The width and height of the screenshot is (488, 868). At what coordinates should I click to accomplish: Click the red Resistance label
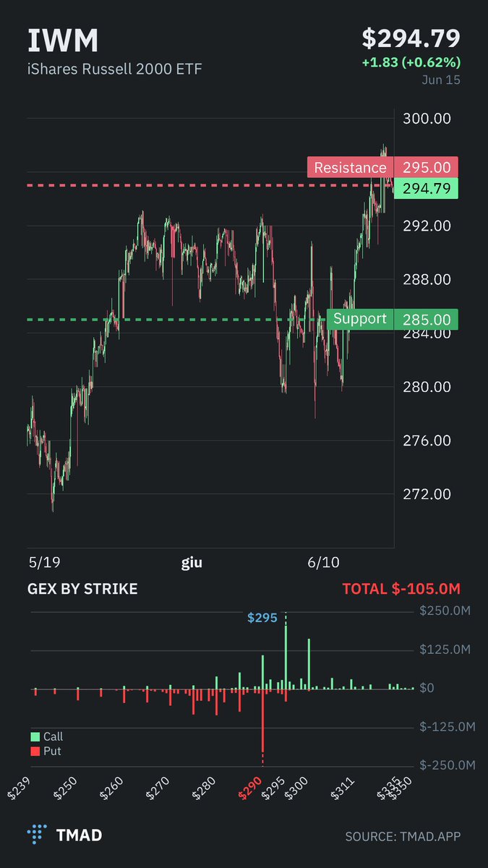351,168
